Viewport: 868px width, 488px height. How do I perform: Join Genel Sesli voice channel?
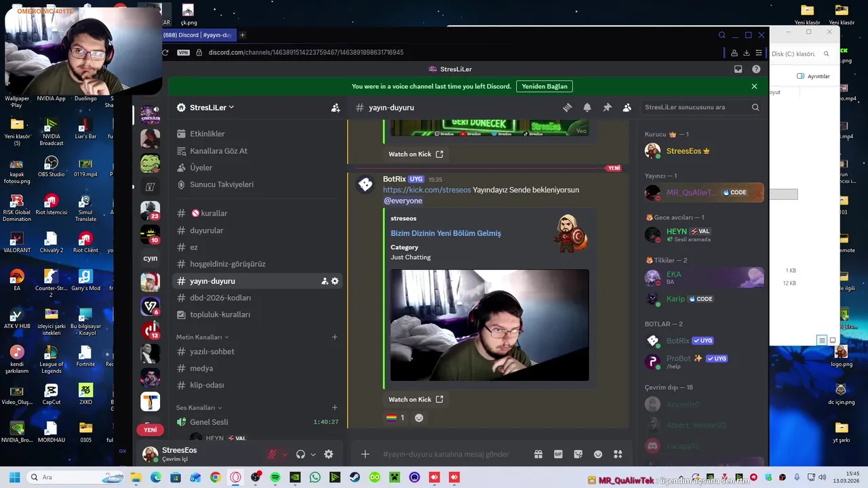click(x=257, y=422)
